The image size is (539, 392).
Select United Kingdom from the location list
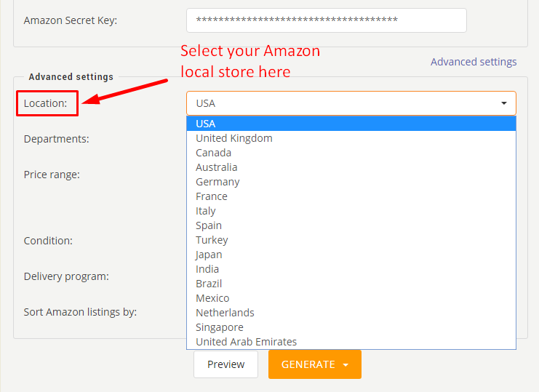click(x=351, y=138)
